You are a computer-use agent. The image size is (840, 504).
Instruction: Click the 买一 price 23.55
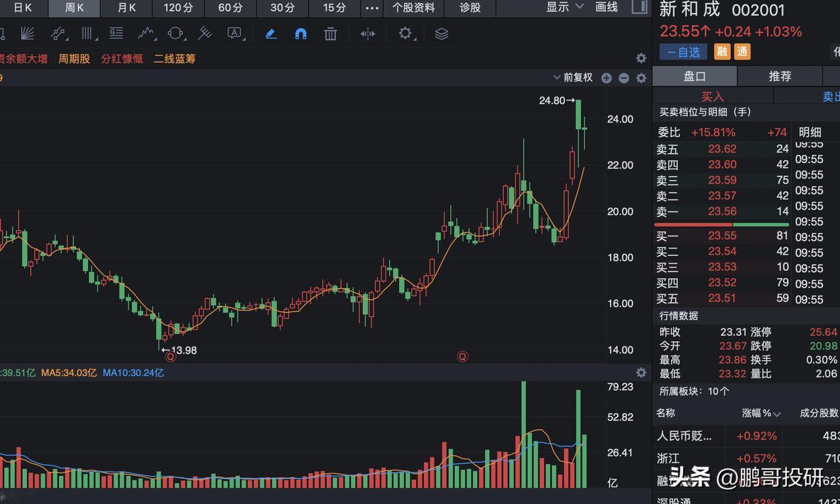point(722,236)
